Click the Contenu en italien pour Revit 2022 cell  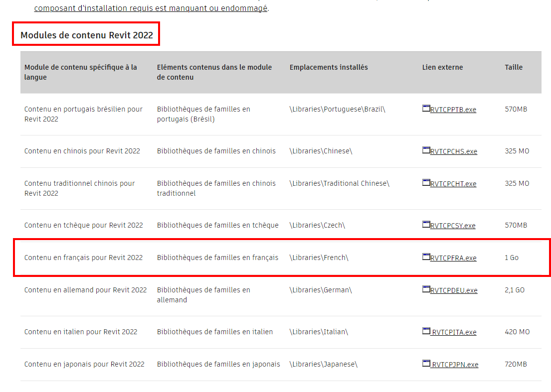81,332
